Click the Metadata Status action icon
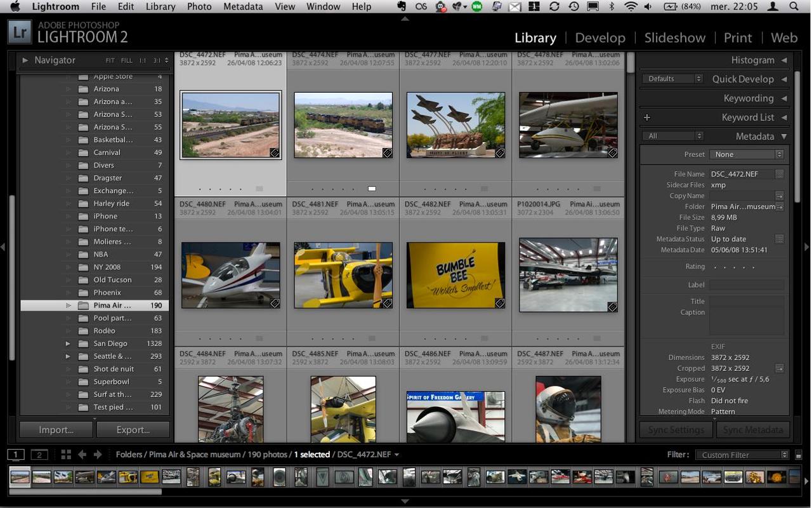This screenshot has width=812, height=508. click(780, 239)
